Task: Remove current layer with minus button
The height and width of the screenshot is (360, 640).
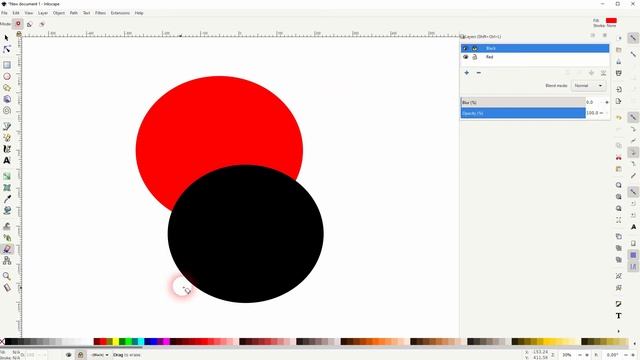Action: point(478,73)
